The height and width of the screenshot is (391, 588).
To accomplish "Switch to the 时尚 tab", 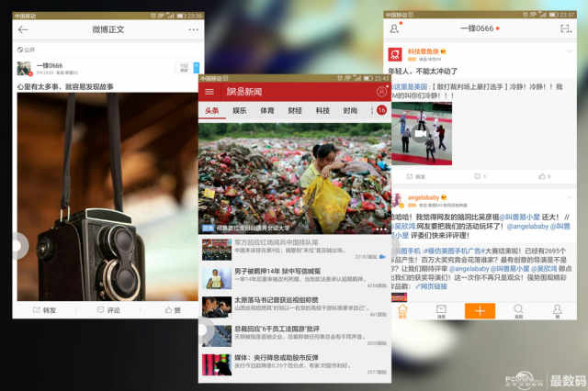I will pyautogui.click(x=350, y=110).
